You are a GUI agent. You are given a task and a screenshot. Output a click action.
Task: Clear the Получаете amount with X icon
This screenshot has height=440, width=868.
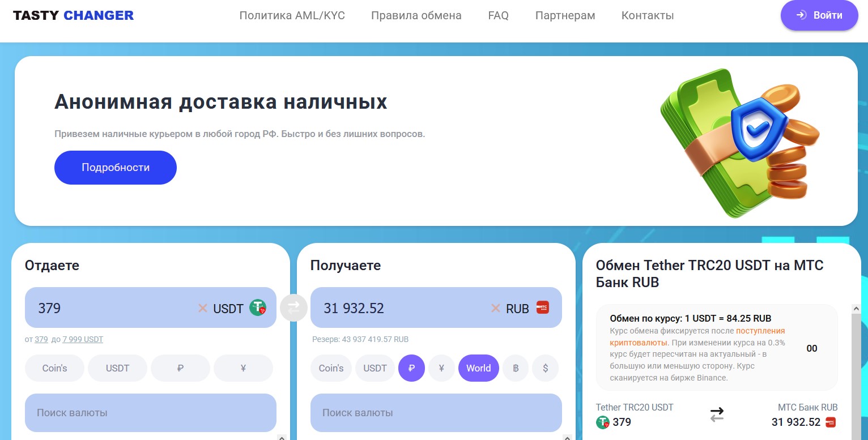(495, 308)
